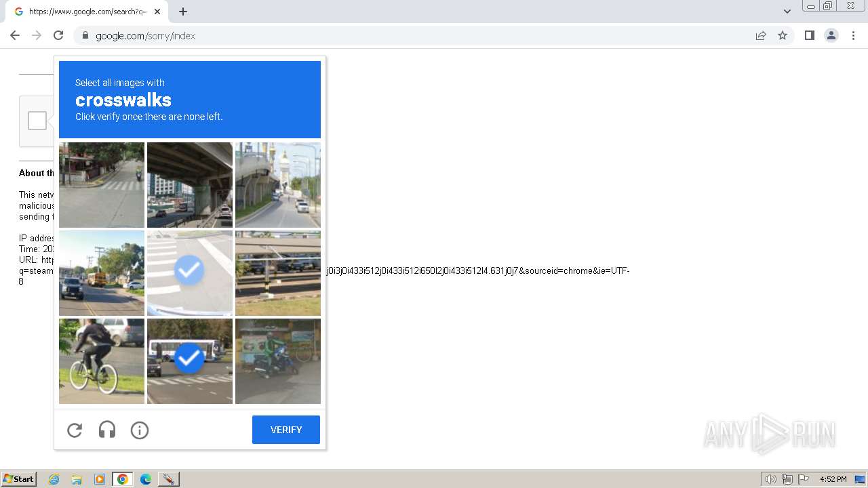The height and width of the screenshot is (488, 868).
Task: Go forward in browser history
Action: pos(37,35)
